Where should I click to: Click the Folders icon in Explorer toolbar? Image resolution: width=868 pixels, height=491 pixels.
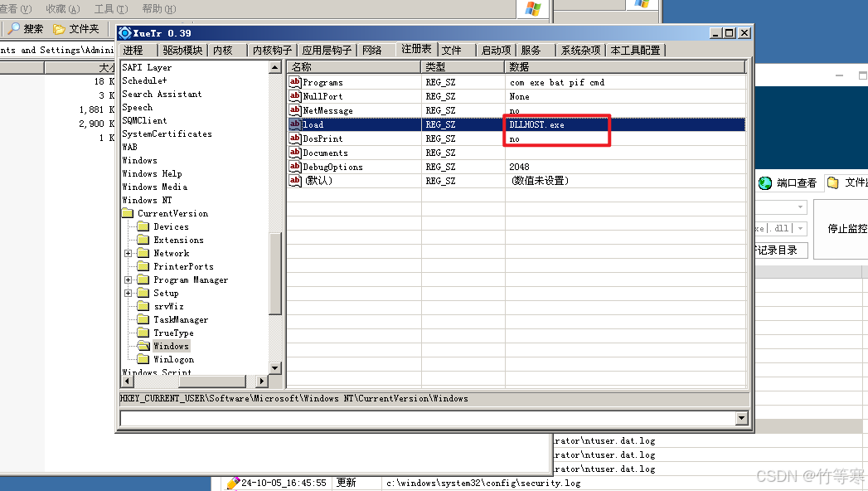pyautogui.click(x=59, y=29)
